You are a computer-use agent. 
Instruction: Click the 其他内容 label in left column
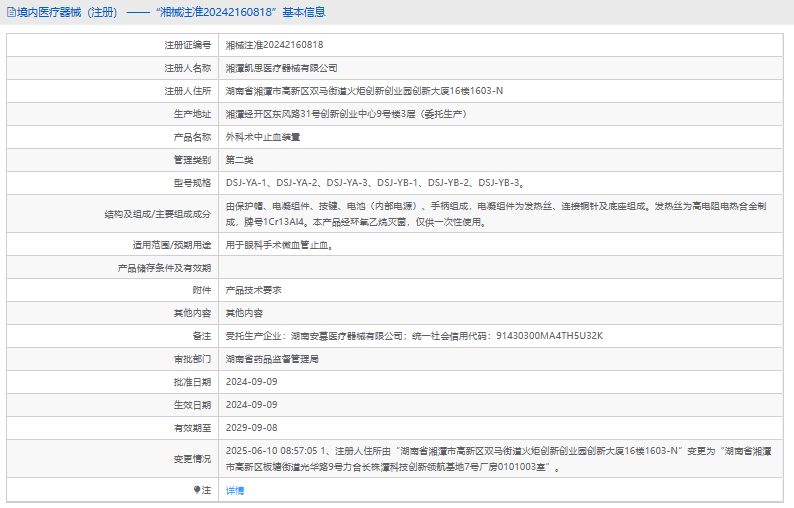[192, 313]
